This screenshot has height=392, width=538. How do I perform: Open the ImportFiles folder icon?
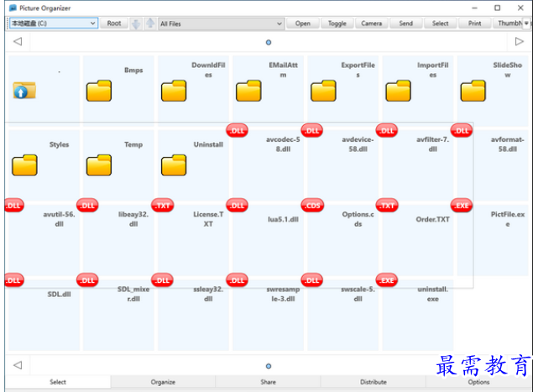[398, 91]
